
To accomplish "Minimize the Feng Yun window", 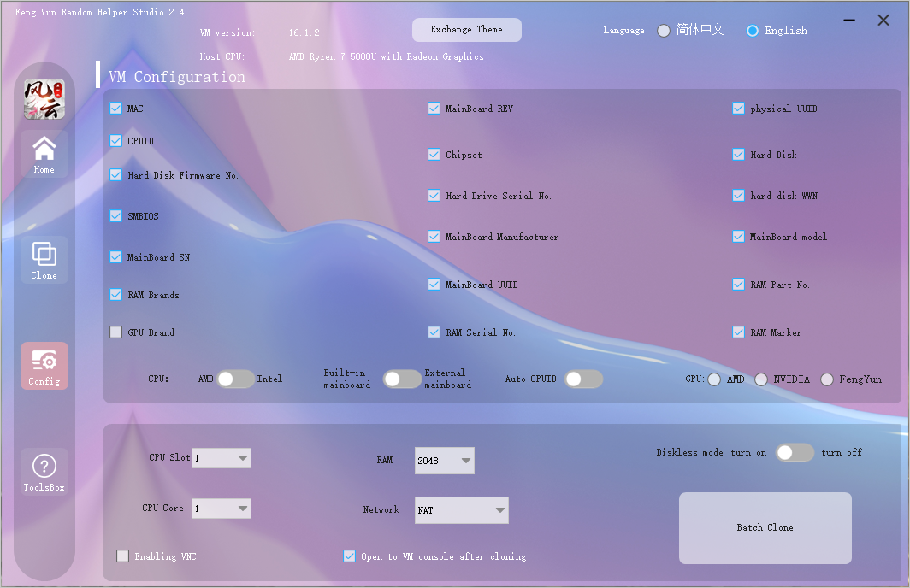I will coord(849,21).
